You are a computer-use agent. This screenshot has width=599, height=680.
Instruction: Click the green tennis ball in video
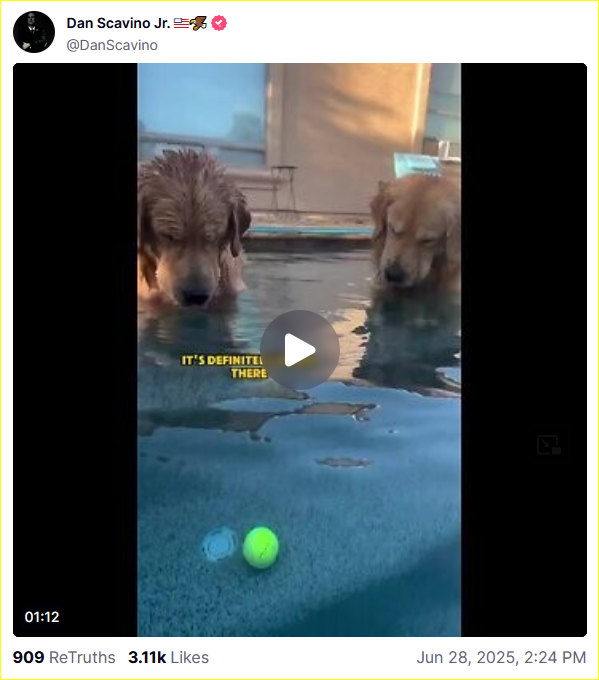pos(261,547)
